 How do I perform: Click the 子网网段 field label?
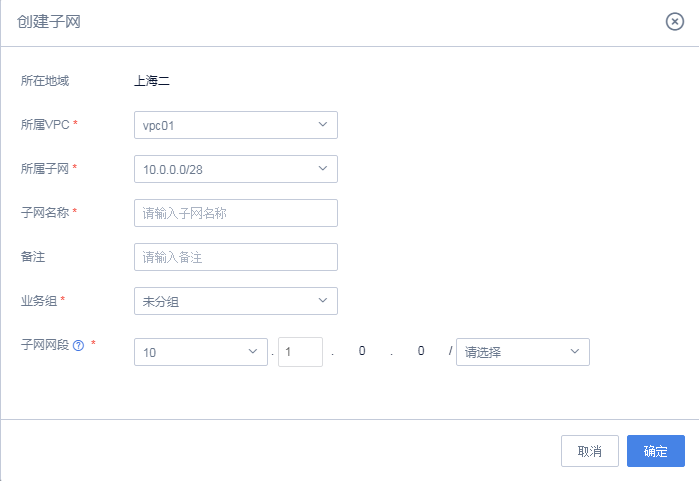[45, 344]
